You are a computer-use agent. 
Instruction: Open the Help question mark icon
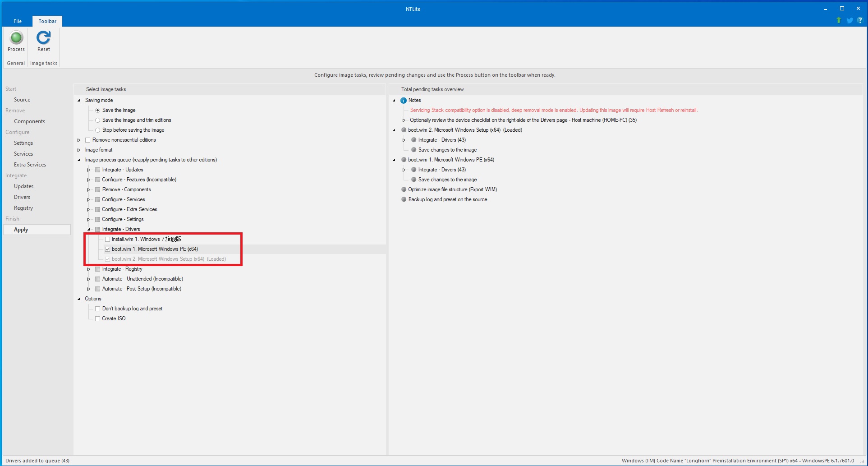[x=860, y=20]
